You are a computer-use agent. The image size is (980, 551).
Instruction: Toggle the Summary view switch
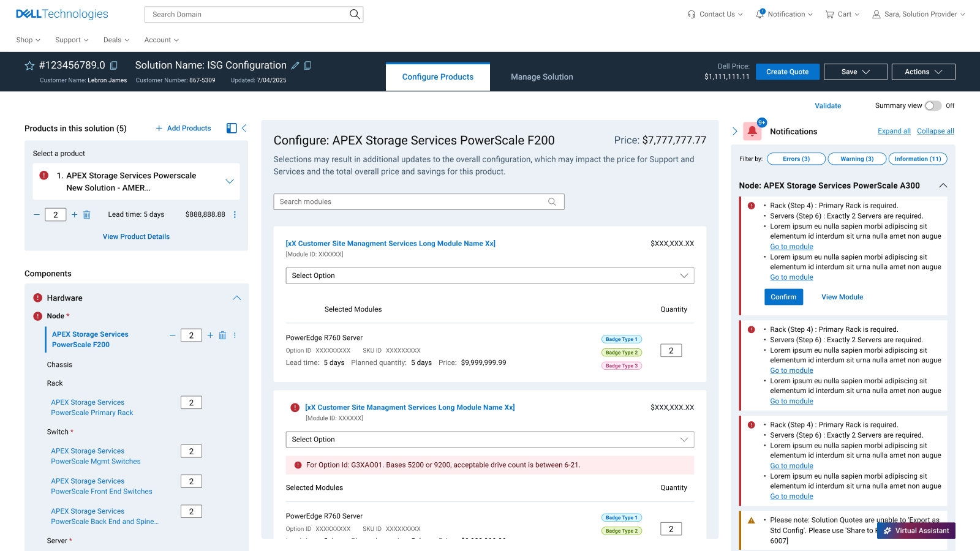pyautogui.click(x=933, y=106)
